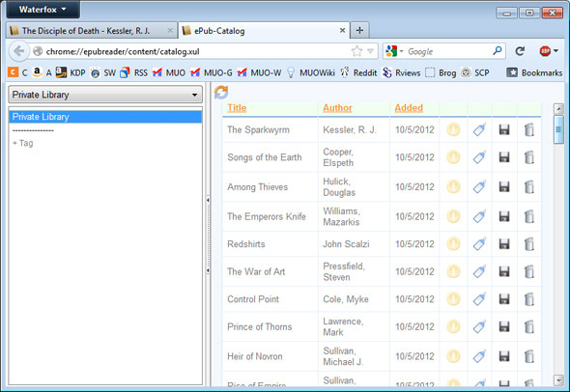Tag The War of Art entry

pyautogui.click(x=479, y=271)
